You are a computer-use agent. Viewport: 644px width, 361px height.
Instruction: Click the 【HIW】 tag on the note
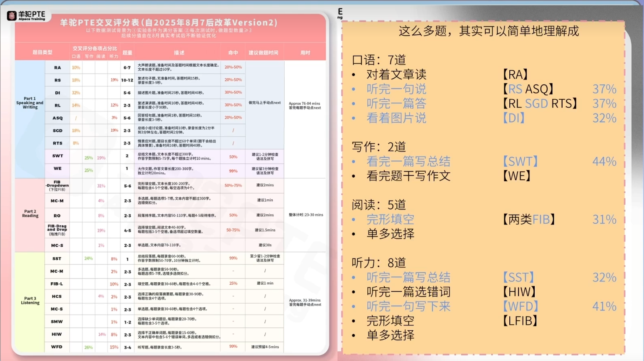click(x=519, y=292)
